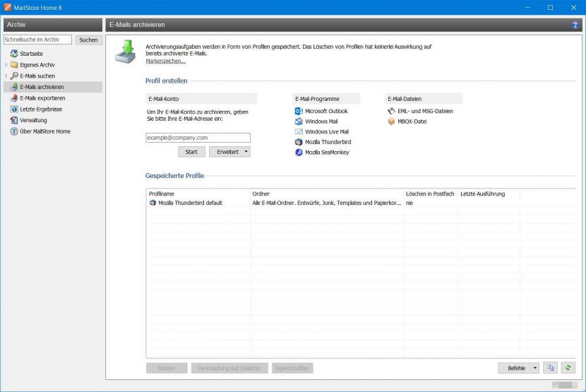Click the E-Mails archivieren sidebar icon
Image resolution: width=586 pixels, height=392 pixels.
[14, 87]
